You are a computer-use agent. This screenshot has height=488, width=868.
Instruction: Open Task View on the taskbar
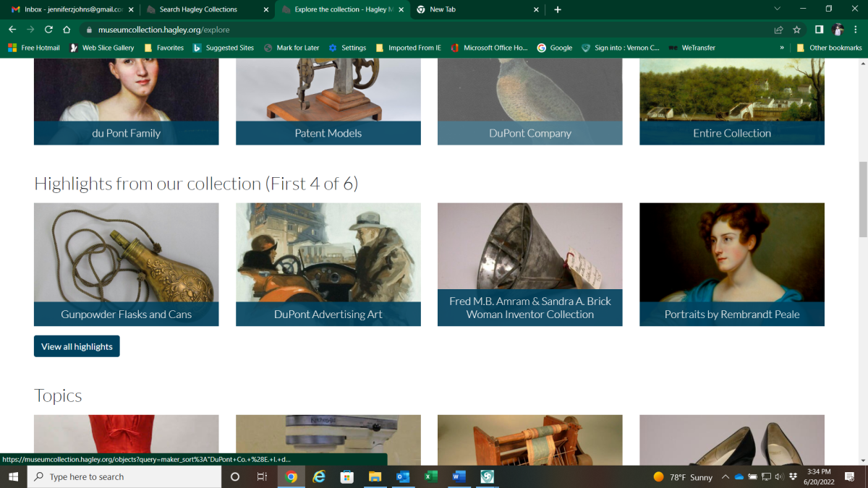[263, 476]
